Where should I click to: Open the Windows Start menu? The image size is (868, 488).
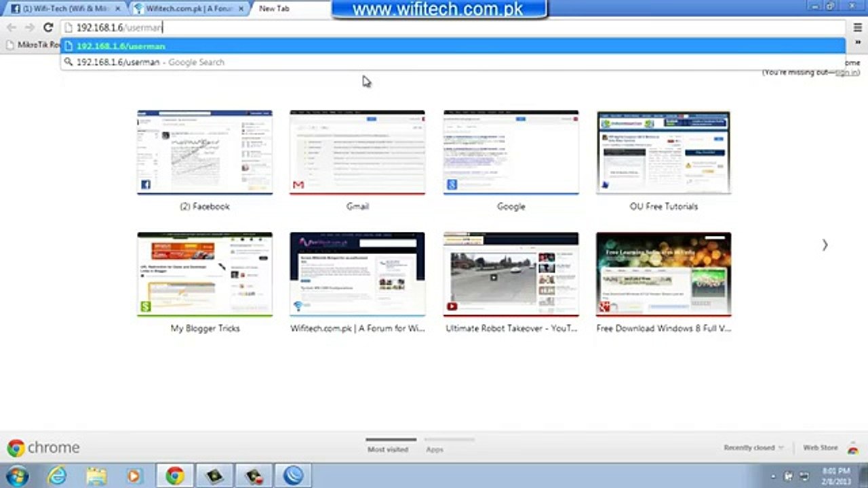tap(16, 476)
